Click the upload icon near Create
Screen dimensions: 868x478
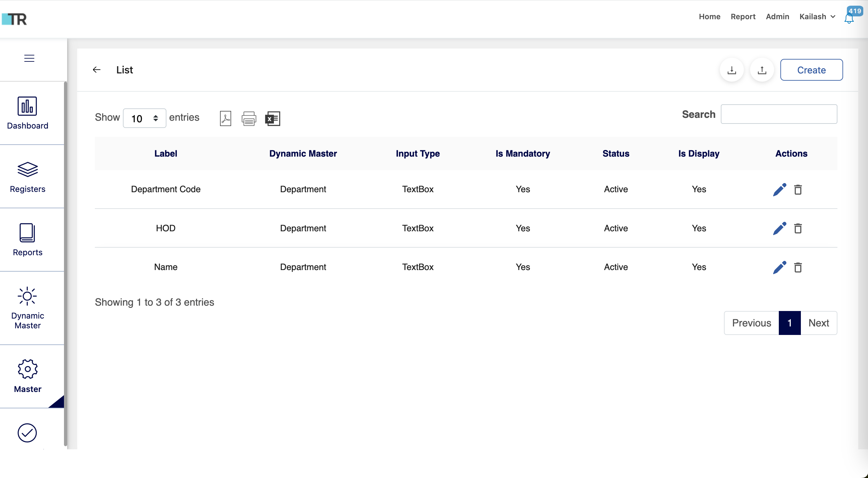[x=762, y=70]
